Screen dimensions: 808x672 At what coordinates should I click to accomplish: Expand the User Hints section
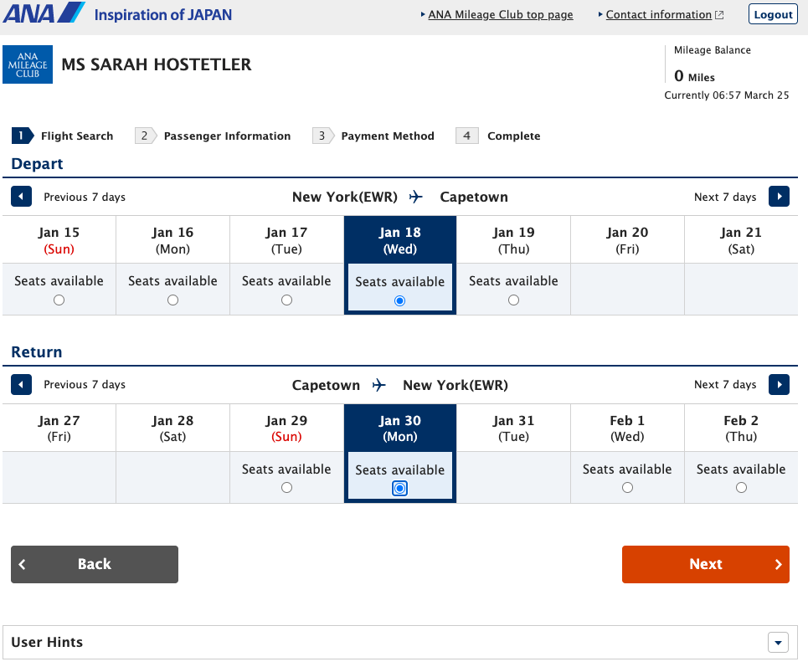pyautogui.click(x=778, y=642)
